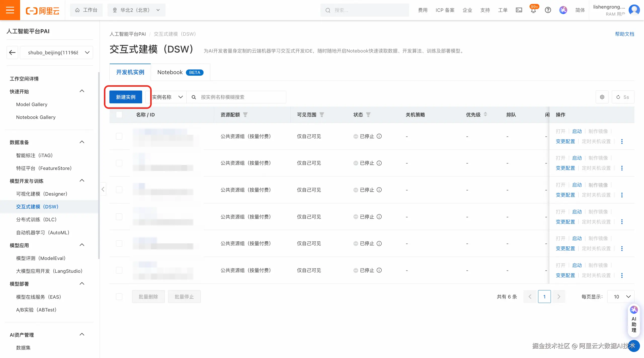Collapse 模型开发与训练 section

(x=82, y=181)
